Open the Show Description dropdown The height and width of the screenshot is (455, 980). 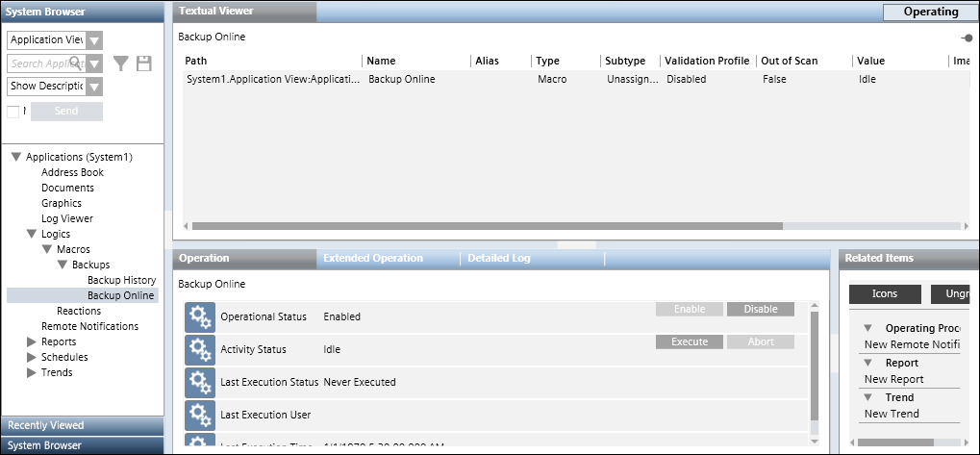94,87
